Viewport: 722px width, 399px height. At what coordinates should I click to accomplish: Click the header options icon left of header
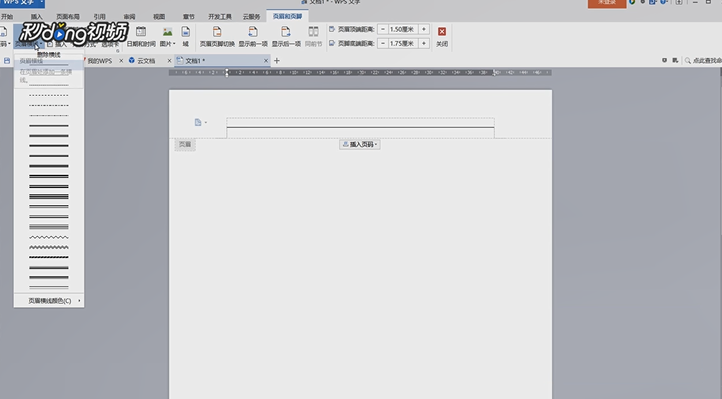tap(198, 122)
